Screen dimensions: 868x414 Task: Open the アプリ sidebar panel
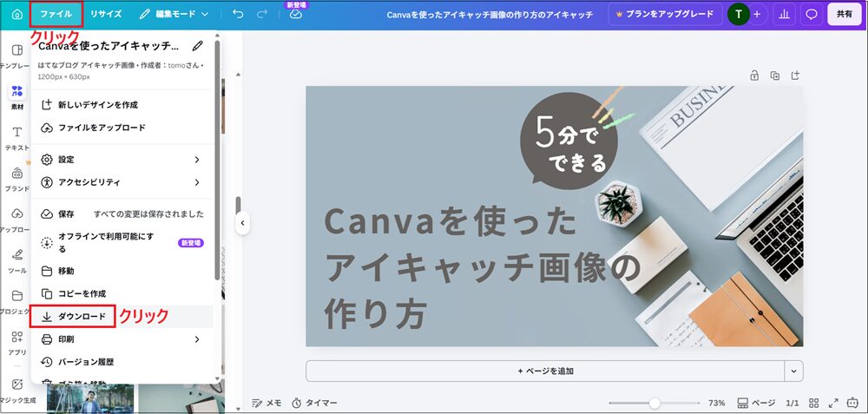[x=16, y=343]
